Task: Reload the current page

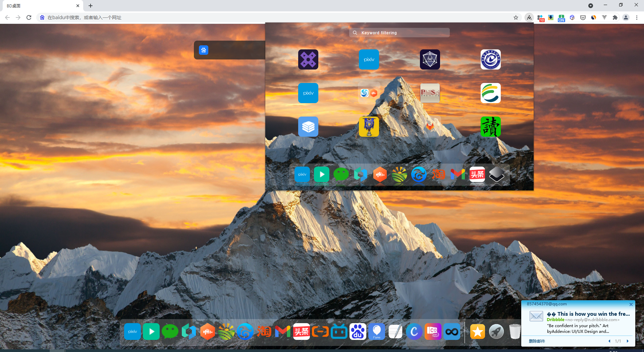Action: (29, 17)
